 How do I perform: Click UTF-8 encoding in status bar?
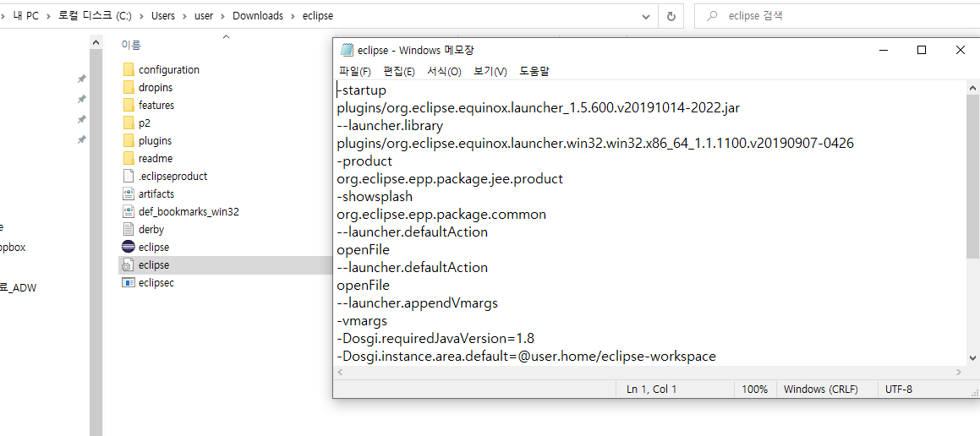899,390
